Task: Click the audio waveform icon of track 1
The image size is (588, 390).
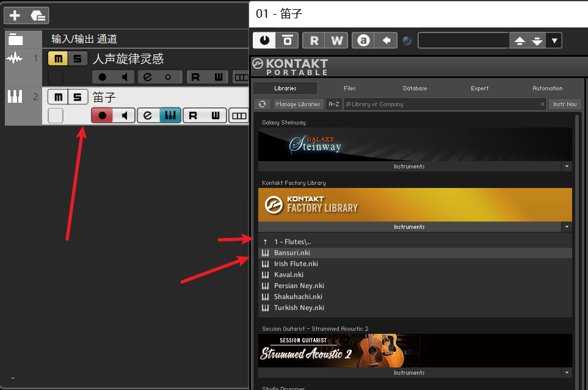Action: click(15, 58)
